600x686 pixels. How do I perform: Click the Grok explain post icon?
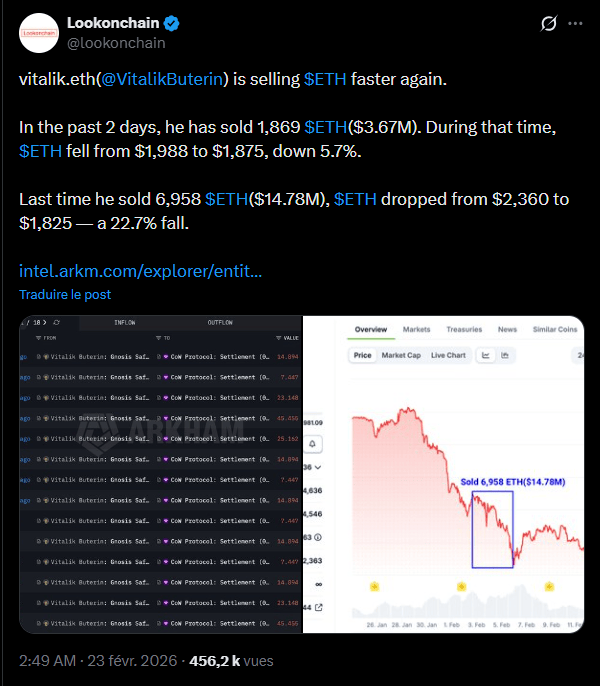pos(547,23)
